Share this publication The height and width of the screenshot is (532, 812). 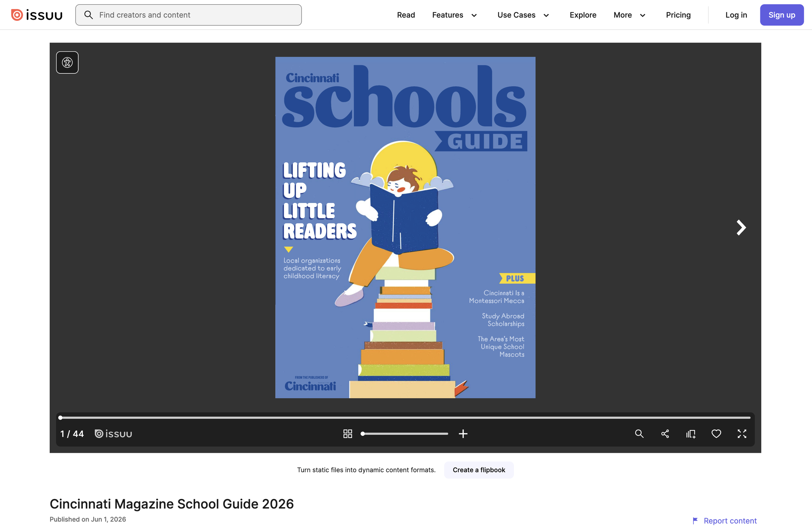(665, 434)
